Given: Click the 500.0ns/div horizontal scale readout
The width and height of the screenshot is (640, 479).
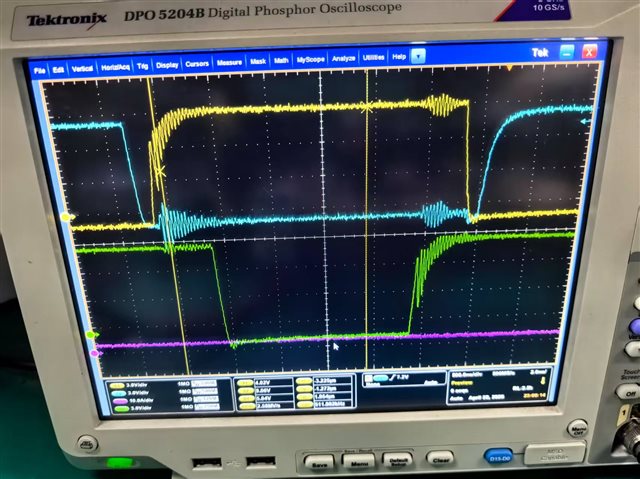Looking at the screenshot, I should (x=468, y=375).
